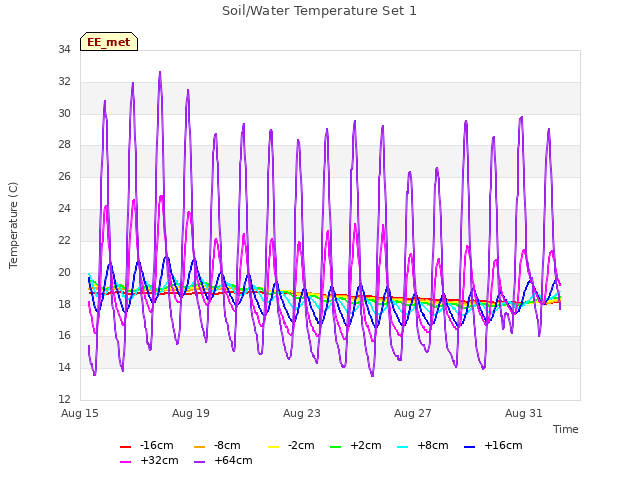Select the -8cm legend entry
Image resolution: width=640 pixels, height=480 pixels.
click(217, 445)
